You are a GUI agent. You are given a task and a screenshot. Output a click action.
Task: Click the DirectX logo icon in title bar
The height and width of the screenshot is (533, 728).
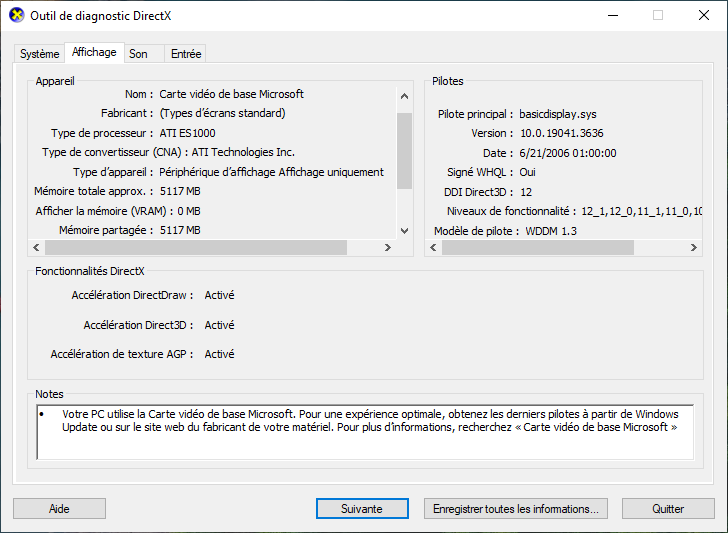coord(17,15)
